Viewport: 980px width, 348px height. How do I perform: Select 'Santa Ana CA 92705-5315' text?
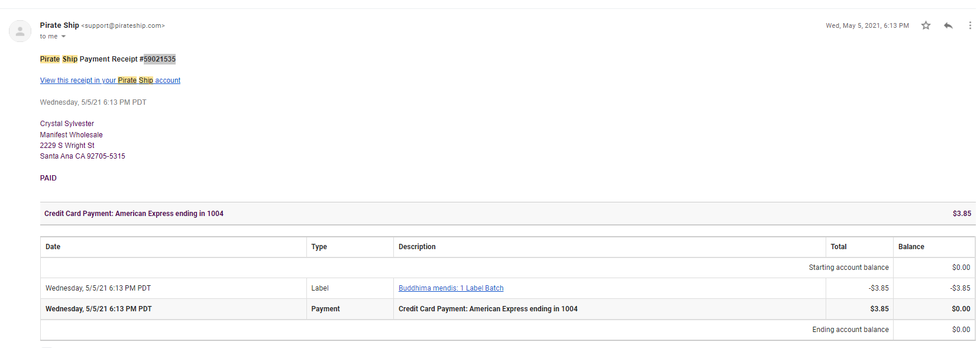pyautogui.click(x=82, y=156)
